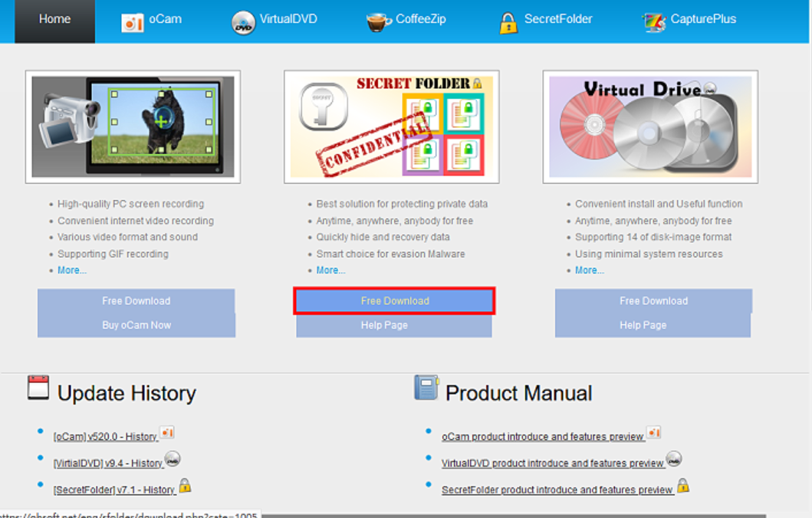Click More link under Secret Folder features

[331, 270]
